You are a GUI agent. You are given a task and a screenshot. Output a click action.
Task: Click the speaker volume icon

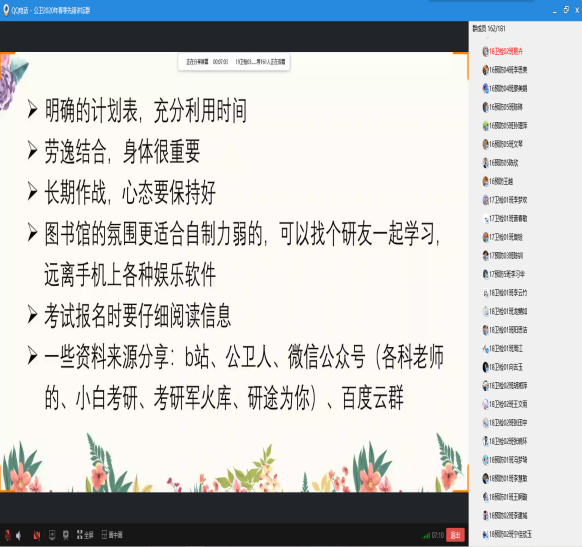[x=19, y=535]
